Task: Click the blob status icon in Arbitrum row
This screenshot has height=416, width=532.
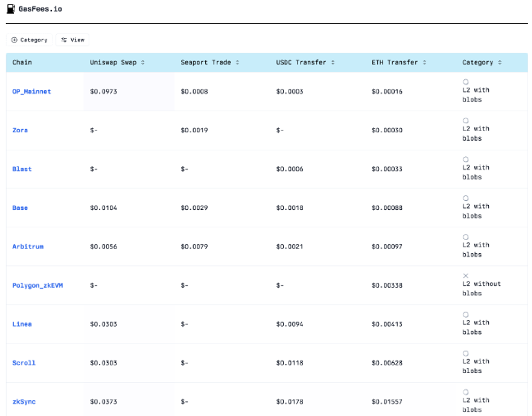Action: click(x=466, y=237)
